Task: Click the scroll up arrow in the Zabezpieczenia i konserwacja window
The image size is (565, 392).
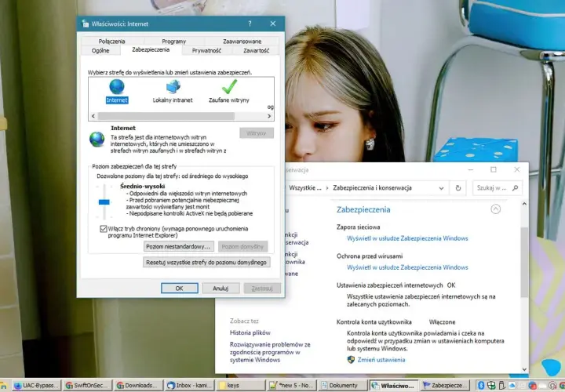Action: point(524,204)
